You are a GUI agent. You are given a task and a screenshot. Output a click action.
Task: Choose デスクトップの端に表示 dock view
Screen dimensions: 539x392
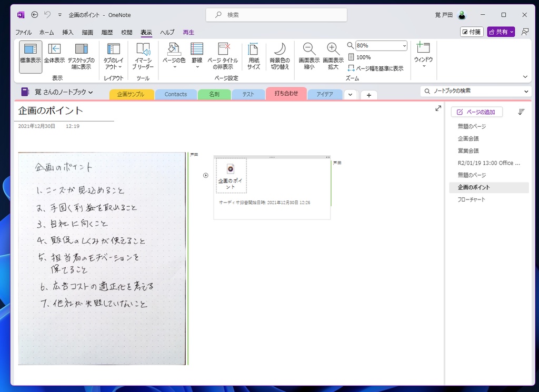point(81,57)
